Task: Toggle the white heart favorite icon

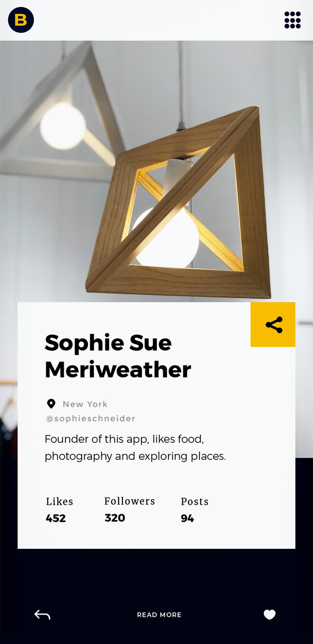Action: tap(269, 615)
